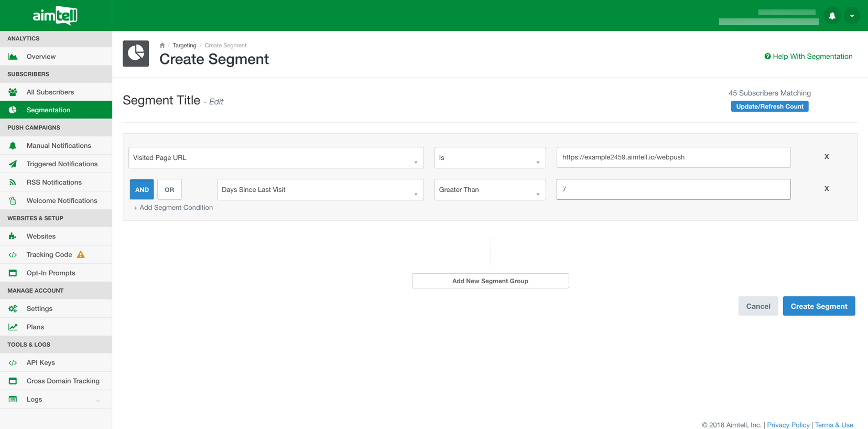Open the Visited Page URL dropdown
Viewport: 868px width, 429px height.
[x=276, y=158]
